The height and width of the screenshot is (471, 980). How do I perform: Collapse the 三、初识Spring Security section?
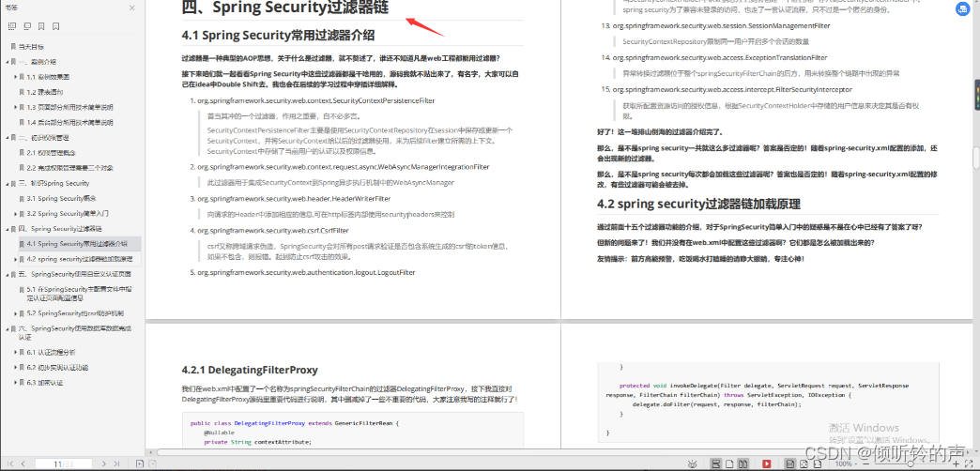(7, 183)
